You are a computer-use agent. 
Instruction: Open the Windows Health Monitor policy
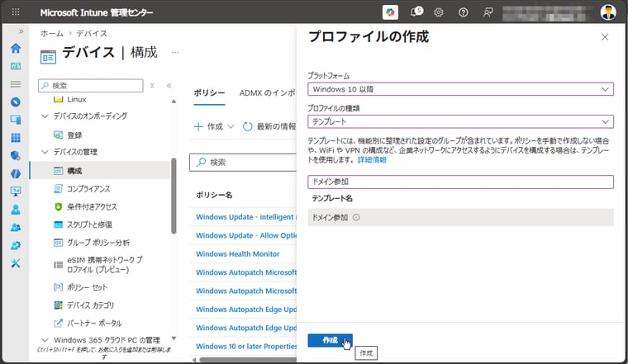[238, 254]
